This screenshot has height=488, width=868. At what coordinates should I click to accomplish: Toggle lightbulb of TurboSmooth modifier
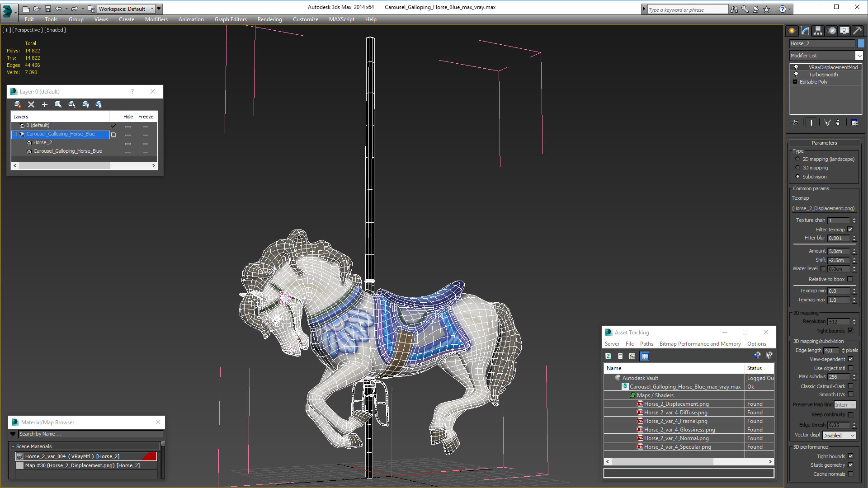pyautogui.click(x=796, y=75)
